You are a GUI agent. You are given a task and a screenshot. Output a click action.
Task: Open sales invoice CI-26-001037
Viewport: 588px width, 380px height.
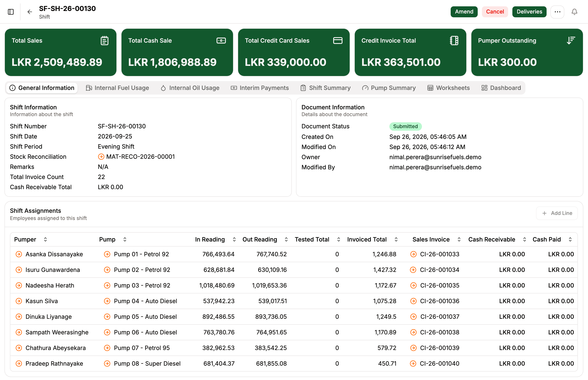tap(440, 317)
